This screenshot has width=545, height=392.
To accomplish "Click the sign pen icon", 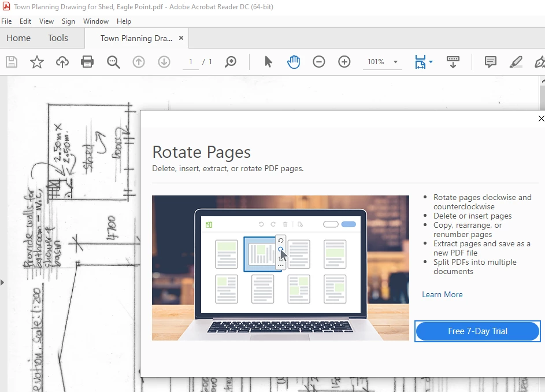I will click(540, 62).
